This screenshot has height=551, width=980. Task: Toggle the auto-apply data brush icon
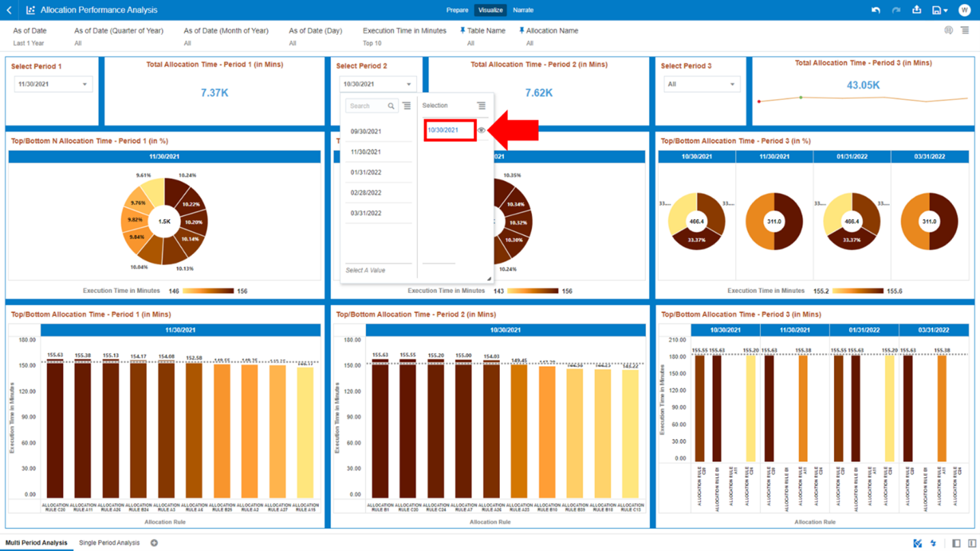[918, 543]
